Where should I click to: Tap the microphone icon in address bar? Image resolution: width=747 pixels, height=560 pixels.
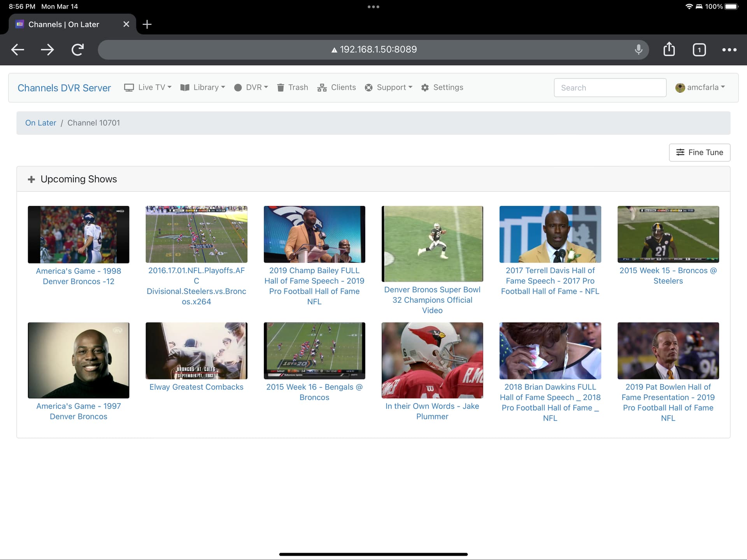638,49
